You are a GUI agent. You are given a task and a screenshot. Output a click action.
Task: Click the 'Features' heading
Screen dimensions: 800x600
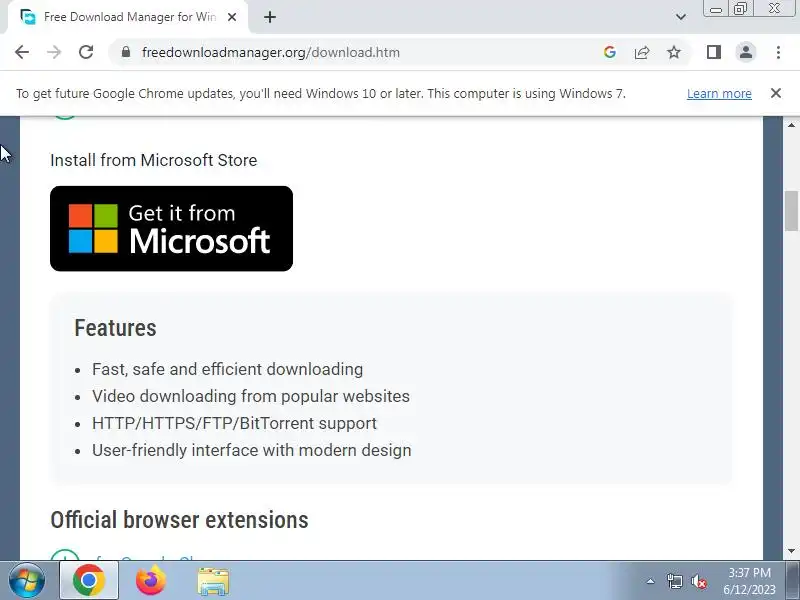(115, 328)
